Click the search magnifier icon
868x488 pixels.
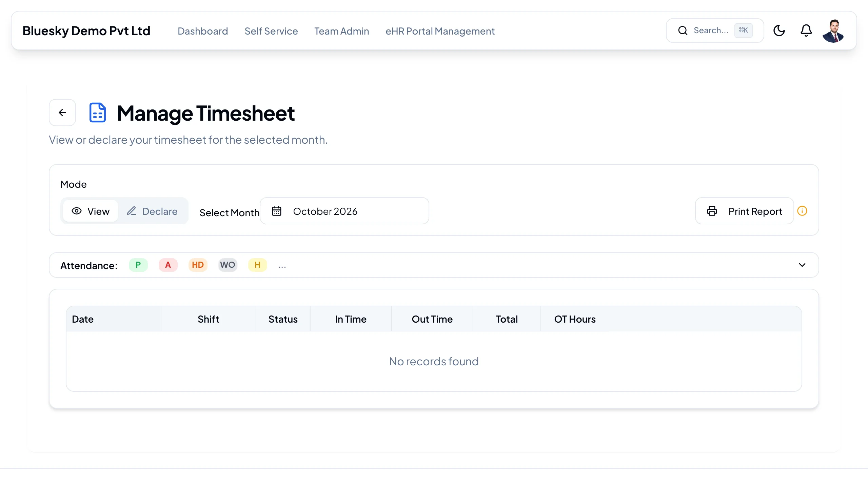click(683, 30)
